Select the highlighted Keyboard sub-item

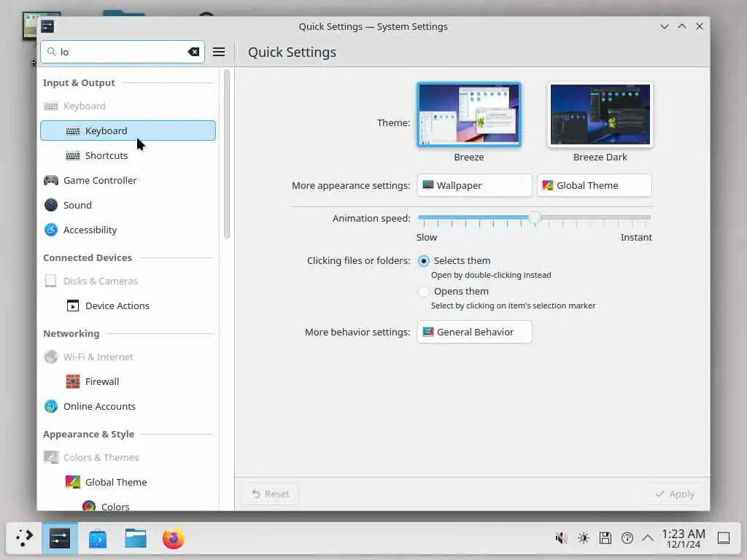pos(128,131)
